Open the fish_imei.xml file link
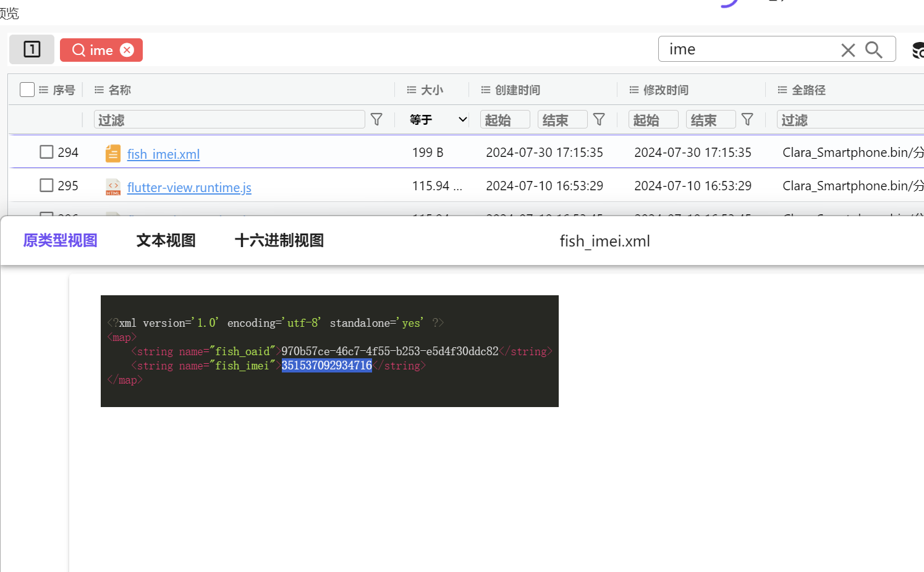The width and height of the screenshot is (924, 572). pyautogui.click(x=163, y=154)
